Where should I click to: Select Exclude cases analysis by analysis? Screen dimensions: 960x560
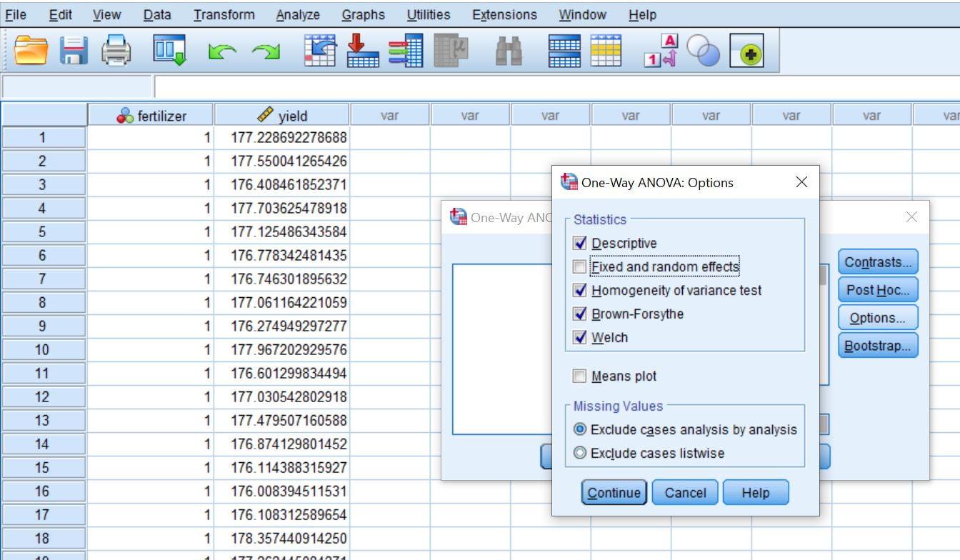tap(580, 430)
